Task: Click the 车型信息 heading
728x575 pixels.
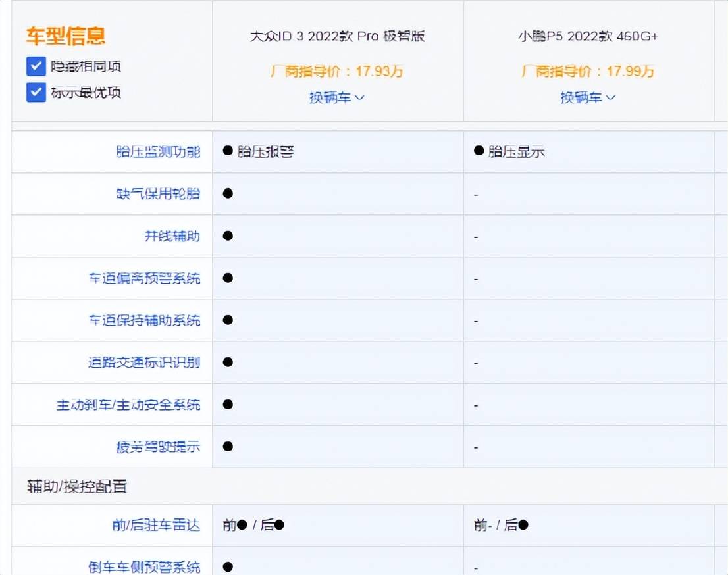Action: point(66,36)
